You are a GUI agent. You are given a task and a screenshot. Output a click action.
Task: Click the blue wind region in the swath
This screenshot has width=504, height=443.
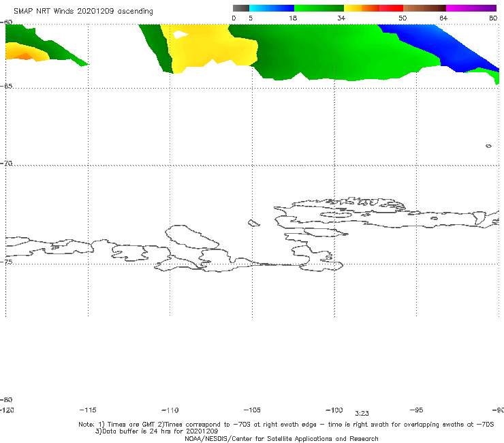pyautogui.click(x=450, y=48)
